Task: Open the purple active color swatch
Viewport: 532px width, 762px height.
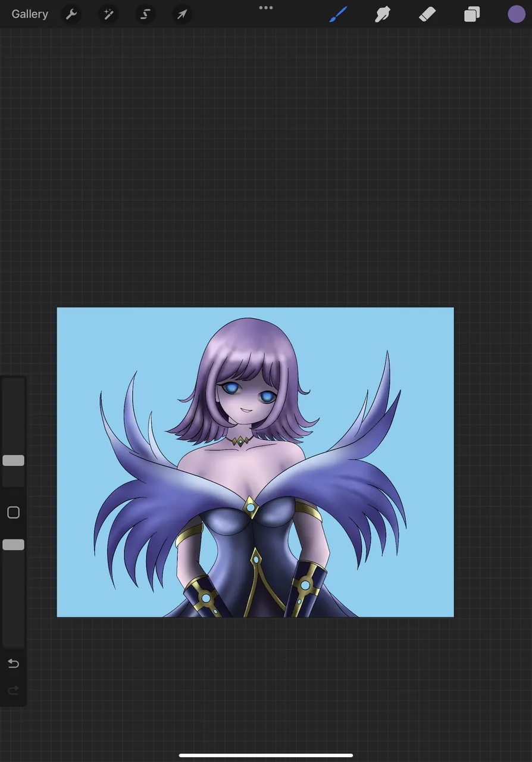Action: click(517, 14)
